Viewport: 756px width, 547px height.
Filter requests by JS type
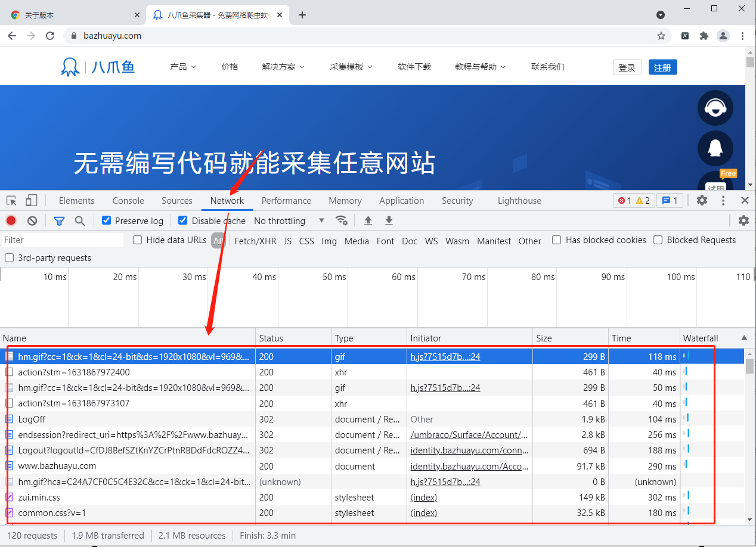(287, 241)
